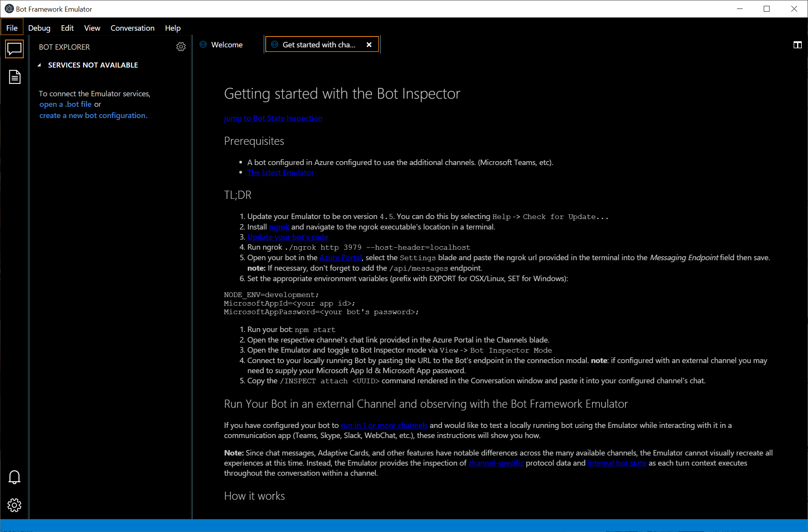
Task: Follow 'run in 1 or more channels' link
Action: tap(384, 425)
